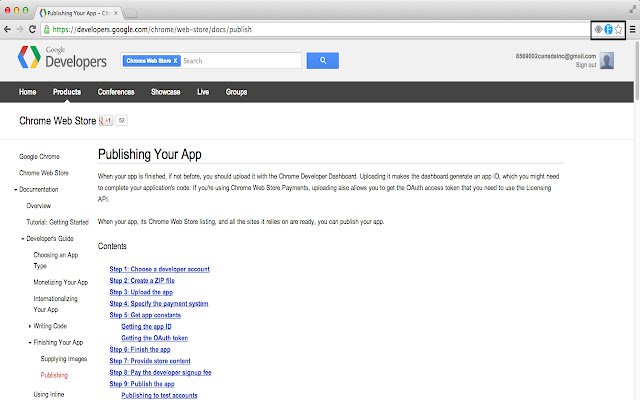Reload the page with the refresh icon
This screenshot has height=400, width=640.
tap(33, 29)
